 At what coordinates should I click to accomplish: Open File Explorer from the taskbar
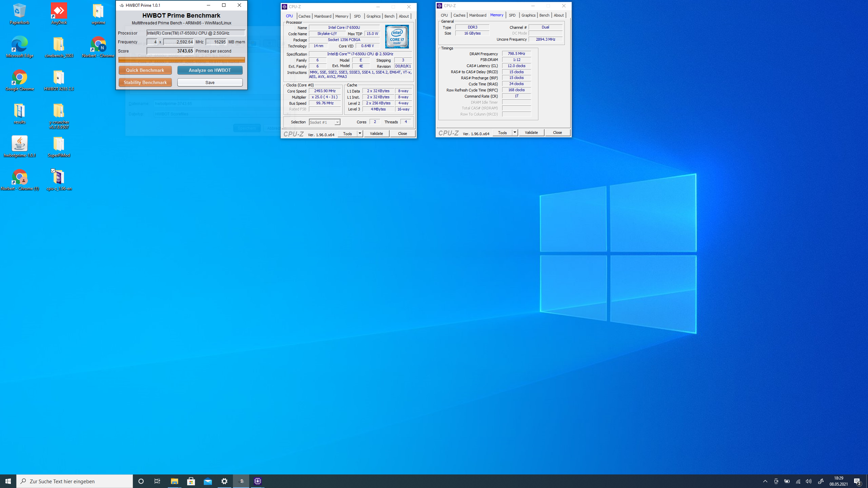(x=174, y=481)
